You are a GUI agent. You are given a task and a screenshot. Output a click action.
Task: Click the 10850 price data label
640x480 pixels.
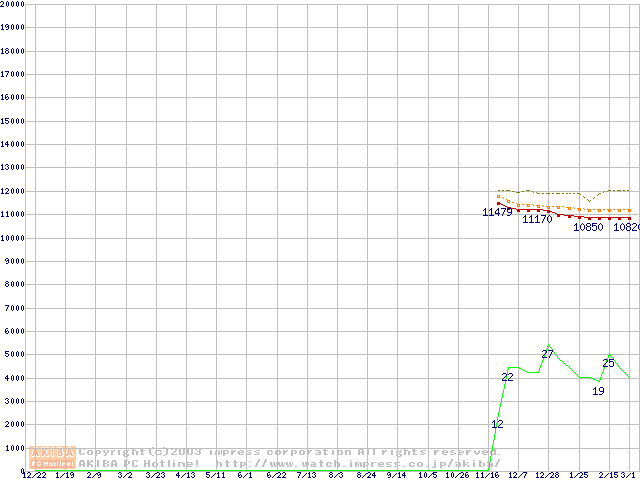[x=588, y=227]
